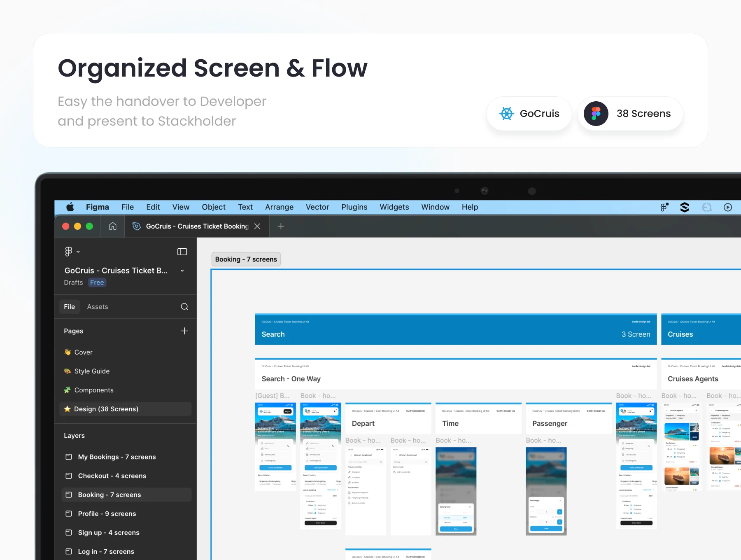Open the file name dropdown chevron
Image resolution: width=741 pixels, height=560 pixels.
coord(182,271)
